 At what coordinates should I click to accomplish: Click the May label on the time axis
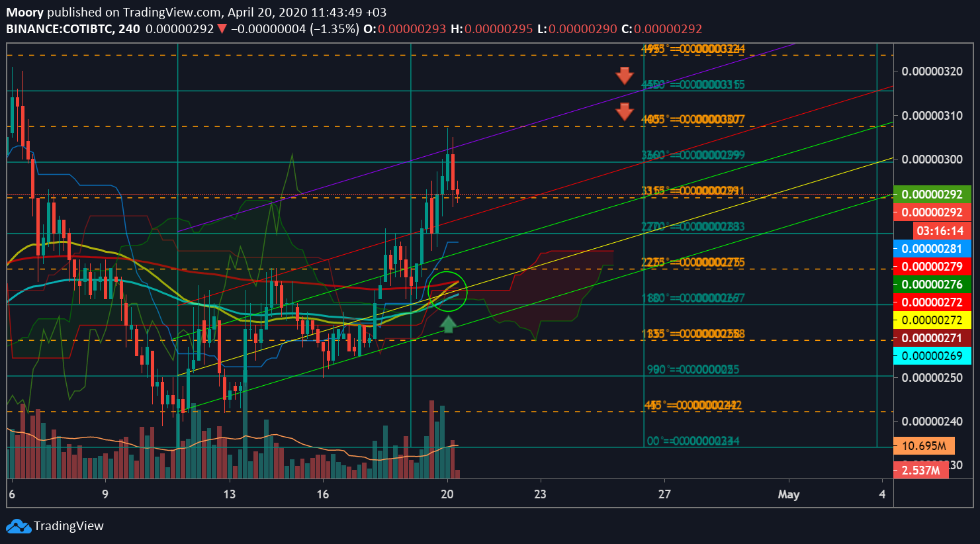(789, 494)
